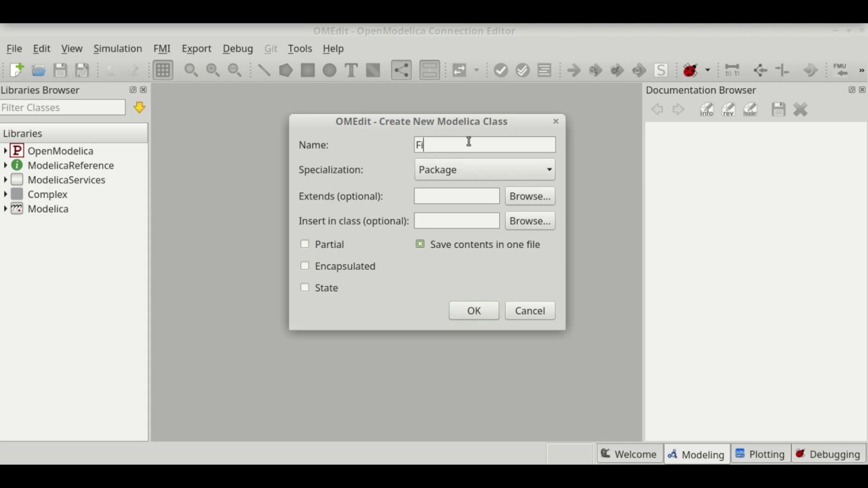The image size is (868, 488).
Task: Click the Open Model/Library folder icon
Action: coord(39,70)
